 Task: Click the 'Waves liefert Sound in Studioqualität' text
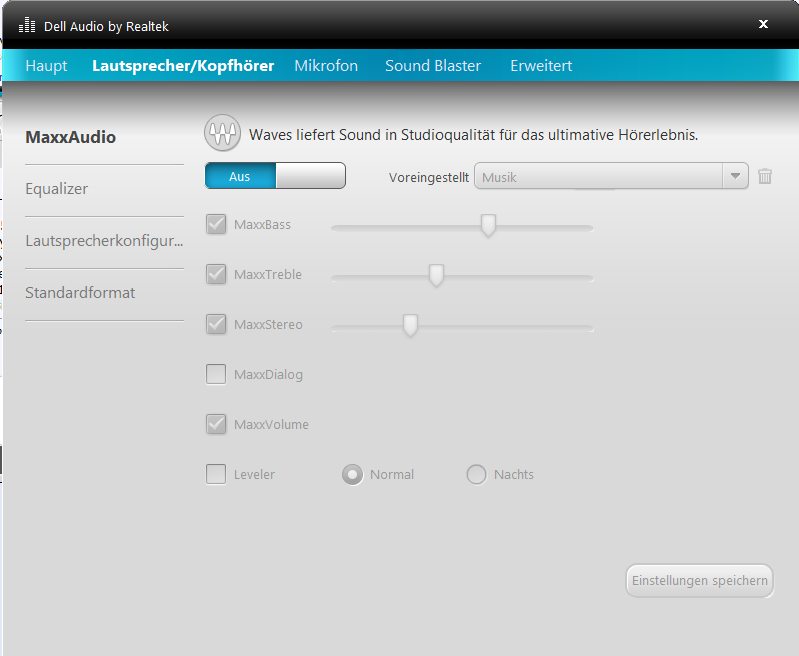coord(473,135)
